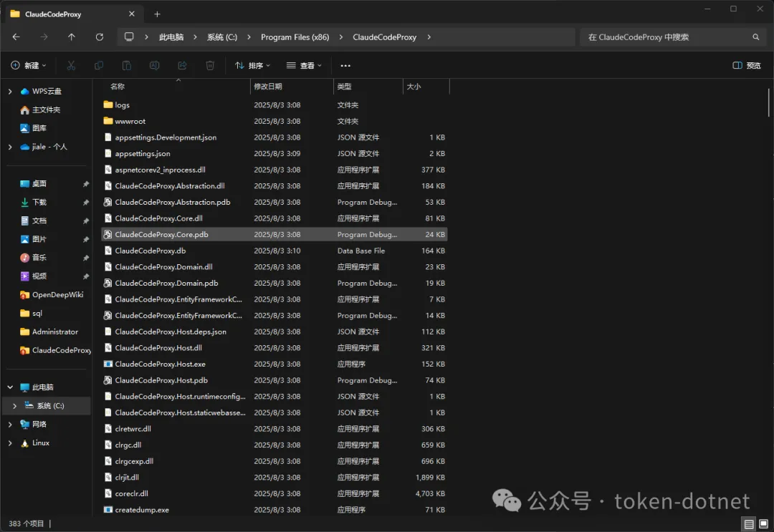
Task: Unpin 图片 via its pin icon
Action: 86,239
